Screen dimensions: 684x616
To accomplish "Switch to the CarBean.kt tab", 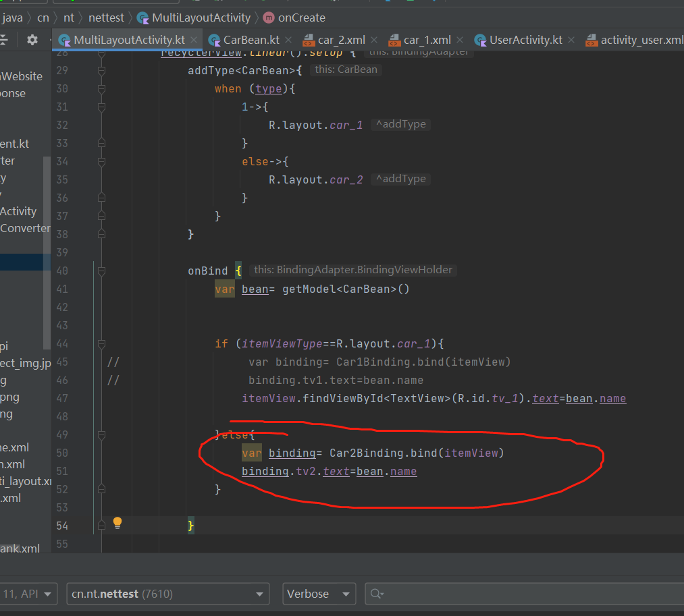I will (x=251, y=40).
